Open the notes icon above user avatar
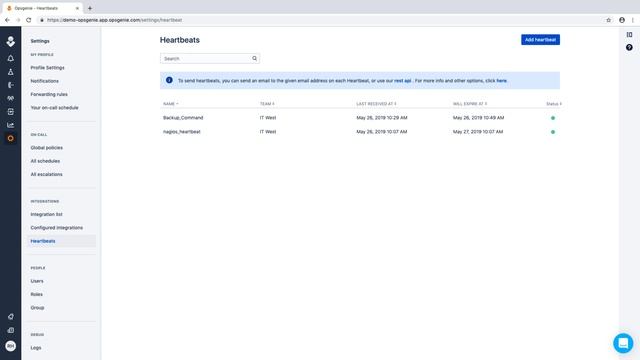Viewport: 640px width, 360px height. click(x=11, y=330)
